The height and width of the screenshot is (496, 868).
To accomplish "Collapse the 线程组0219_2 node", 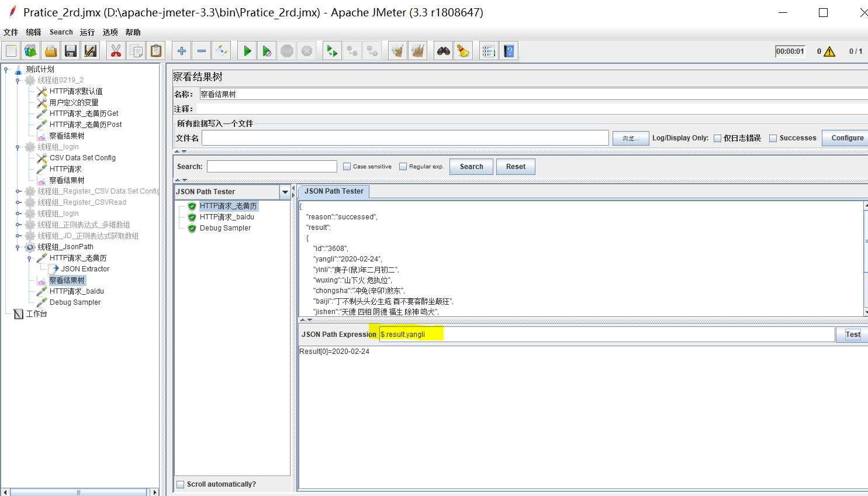I will click(x=18, y=81).
